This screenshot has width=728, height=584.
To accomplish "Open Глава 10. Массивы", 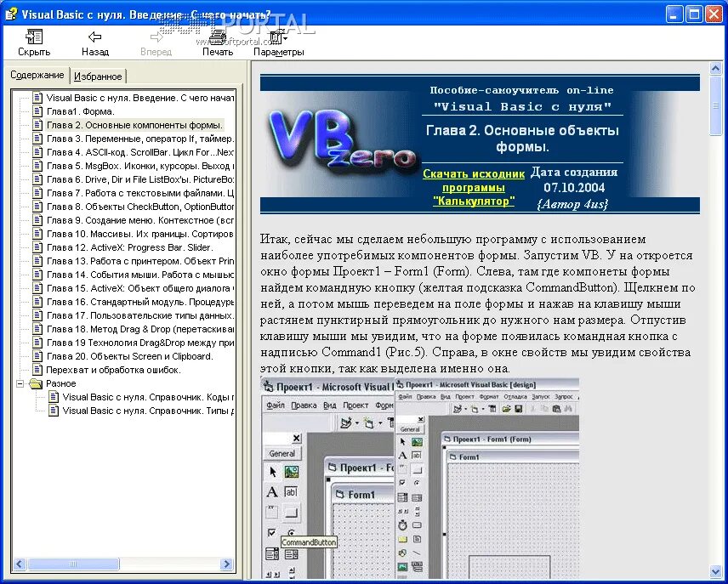I will 139,234.
